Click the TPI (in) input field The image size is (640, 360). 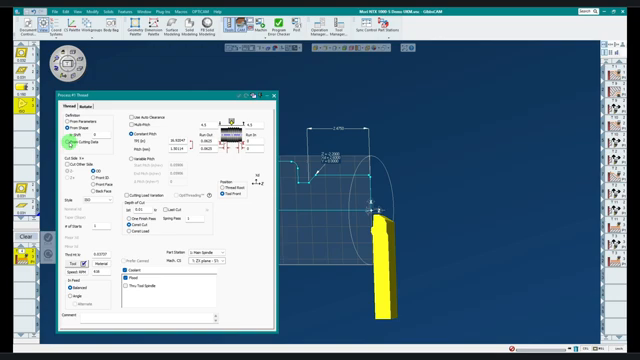pyautogui.click(x=178, y=140)
